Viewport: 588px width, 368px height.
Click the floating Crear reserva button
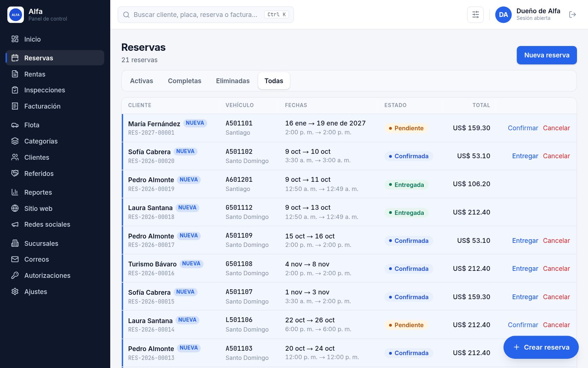pos(541,347)
